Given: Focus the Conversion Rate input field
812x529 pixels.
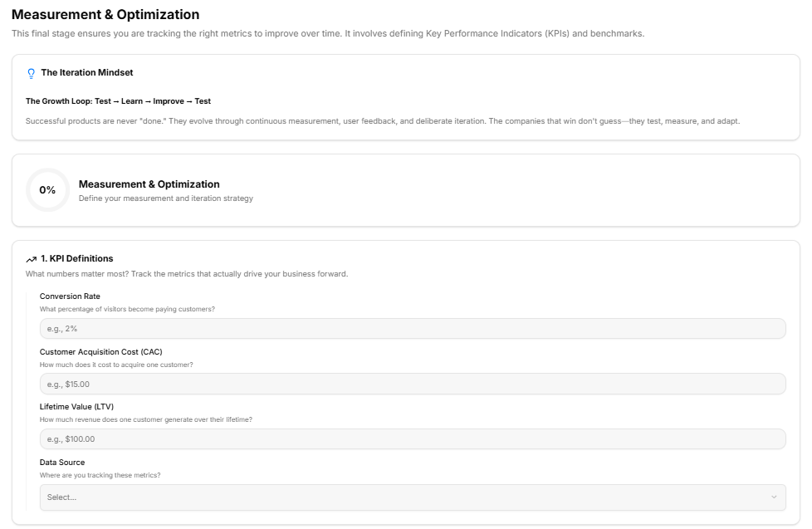Looking at the screenshot, I should tap(413, 329).
